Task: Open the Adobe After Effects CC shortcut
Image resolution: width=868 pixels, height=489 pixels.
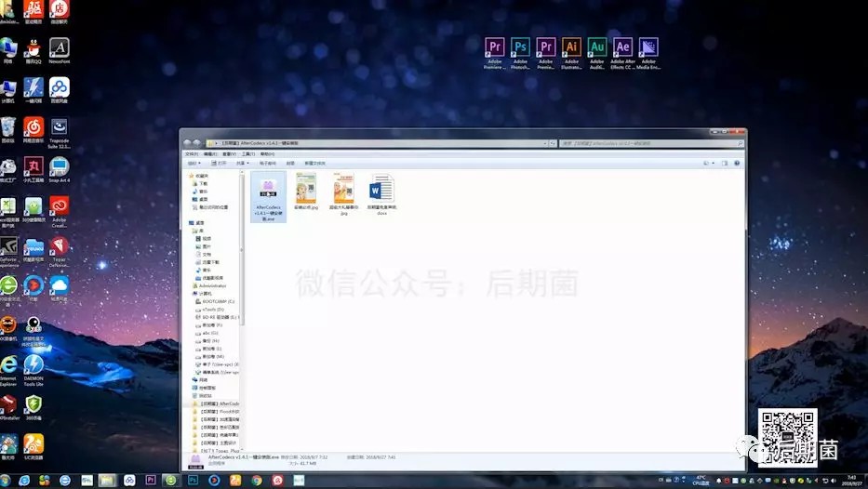Action: pyautogui.click(x=622, y=53)
